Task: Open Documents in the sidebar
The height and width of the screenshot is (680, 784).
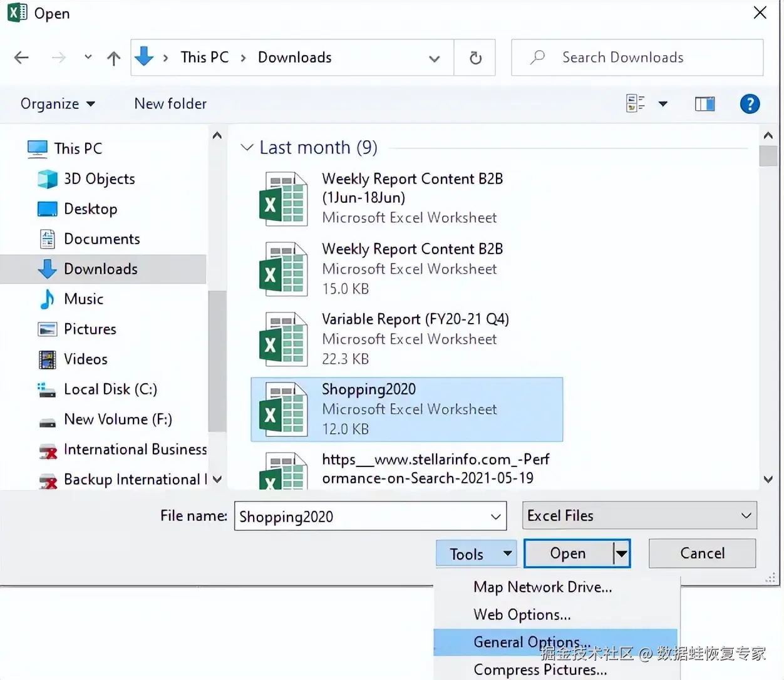Action: pyautogui.click(x=89, y=239)
